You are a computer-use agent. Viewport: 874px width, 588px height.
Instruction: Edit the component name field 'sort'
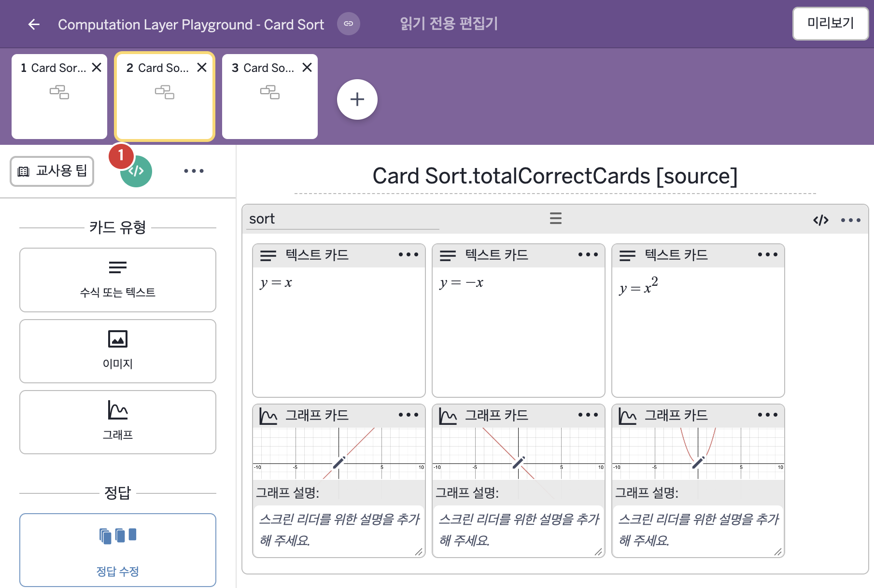click(343, 219)
